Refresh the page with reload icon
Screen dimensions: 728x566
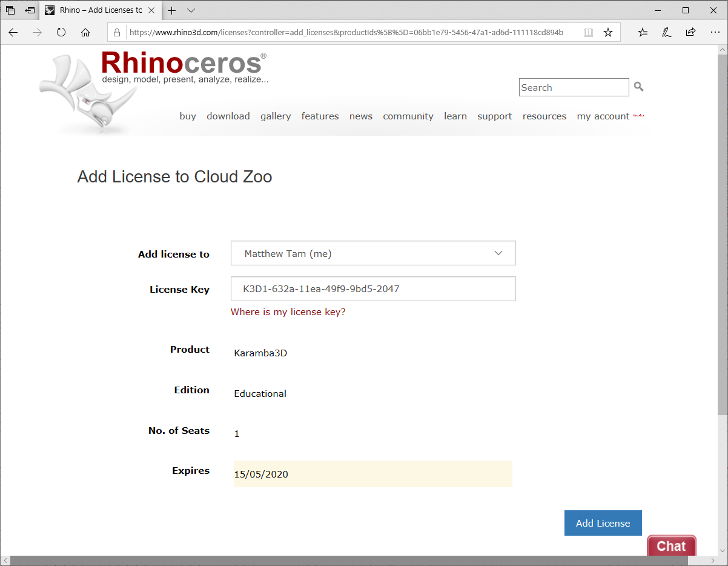coord(61,33)
